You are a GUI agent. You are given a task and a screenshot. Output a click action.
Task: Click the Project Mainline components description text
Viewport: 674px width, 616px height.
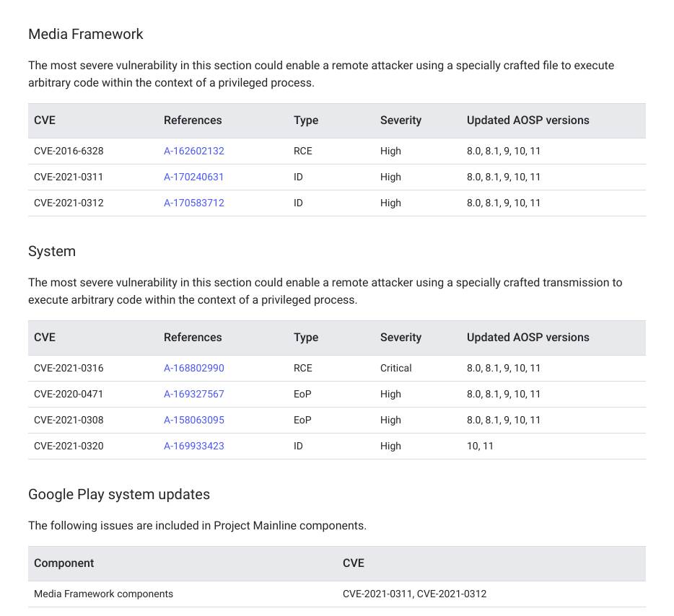[197, 526]
